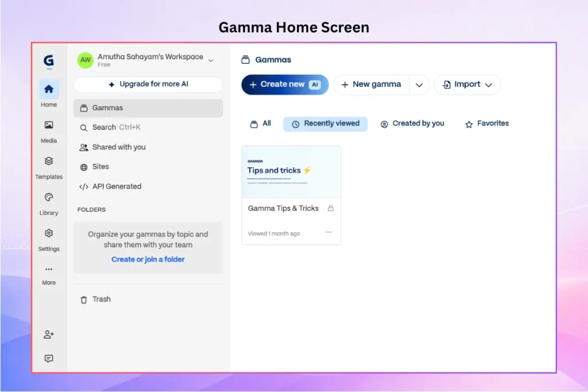Open Tips and tricks thumbnail
Viewport: 588px width, 392px height.
point(291,172)
